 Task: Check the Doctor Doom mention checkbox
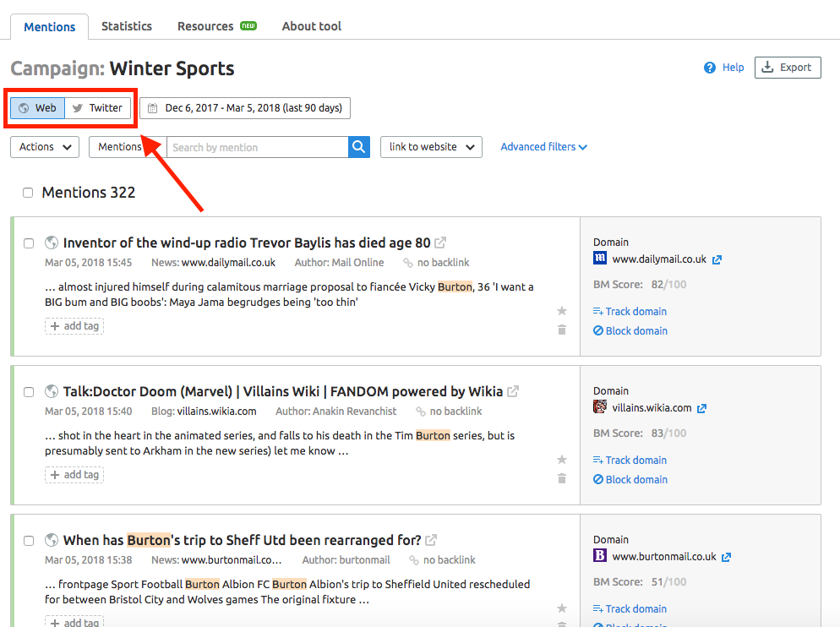click(29, 392)
